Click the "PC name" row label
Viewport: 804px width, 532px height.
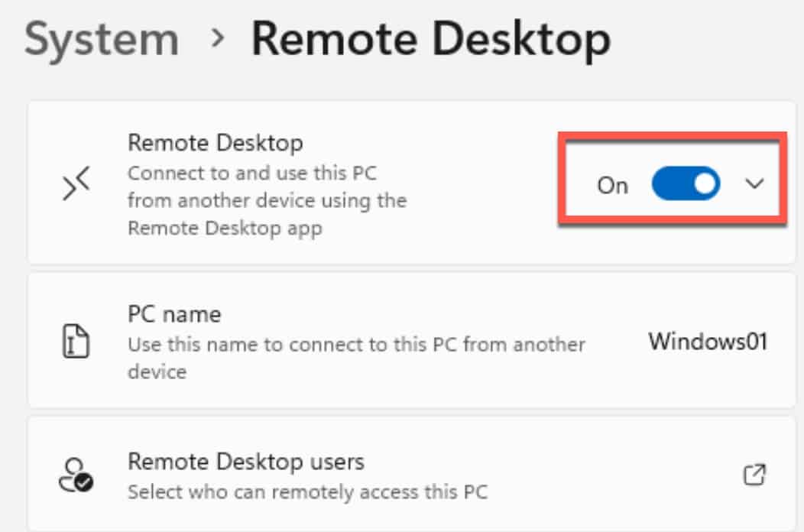point(174,314)
